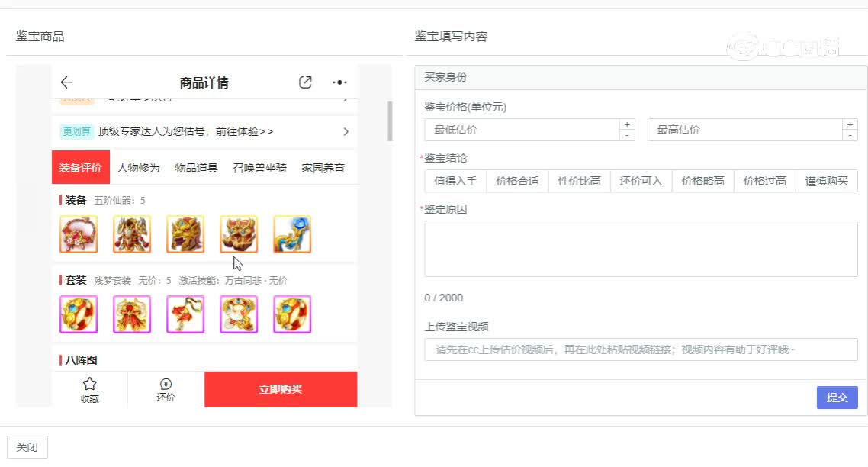The width and height of the screenshot is (868, 467).
Task: Select the third 套装 pendant item thumbnail
Action: pyautogui.click(x=185, y=314)
